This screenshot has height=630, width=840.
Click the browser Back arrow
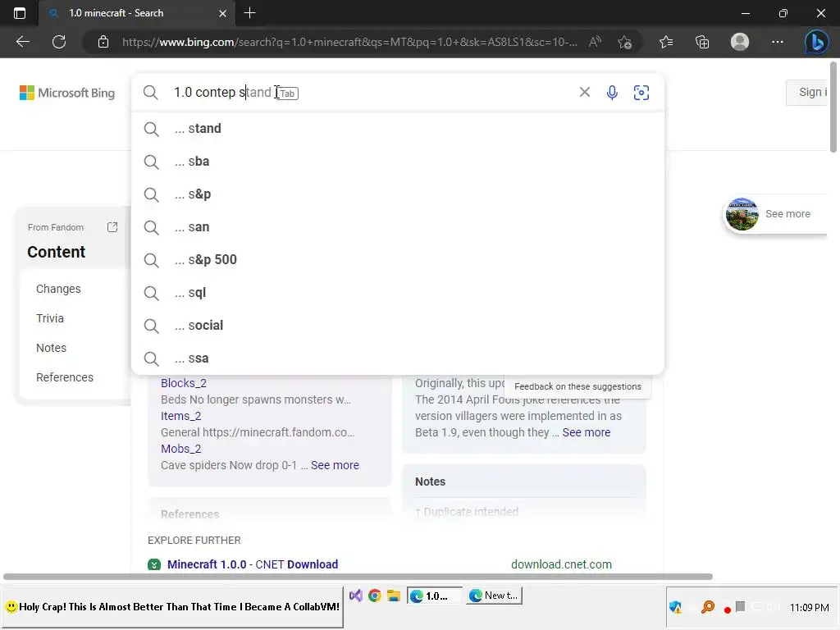[22, 42]
